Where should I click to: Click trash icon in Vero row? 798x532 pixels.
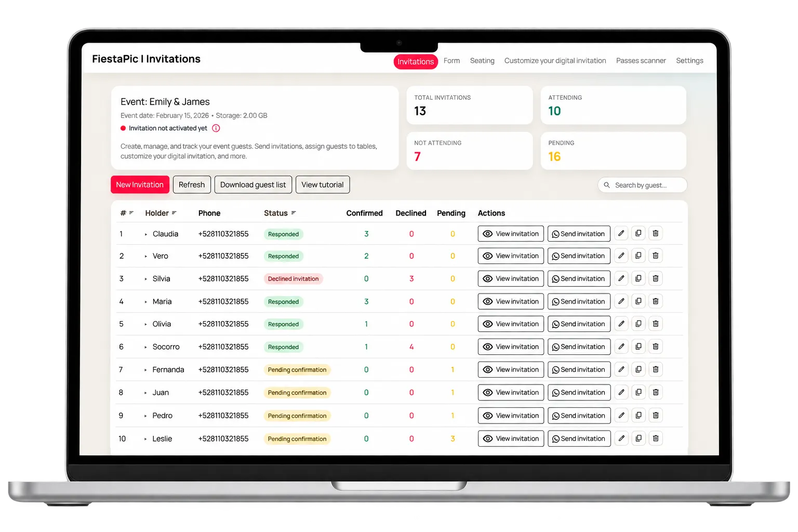(656, 256)
